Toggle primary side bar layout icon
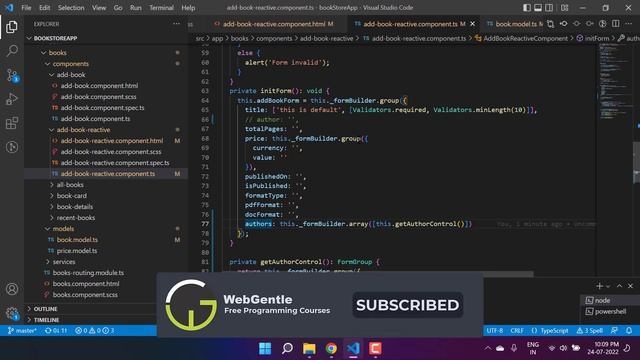 tap(527, 8)
